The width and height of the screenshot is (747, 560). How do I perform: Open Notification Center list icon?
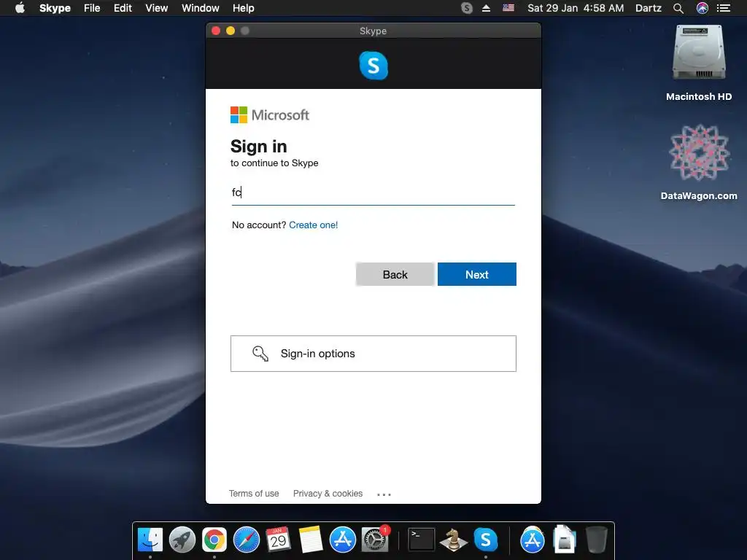point(724,8)
